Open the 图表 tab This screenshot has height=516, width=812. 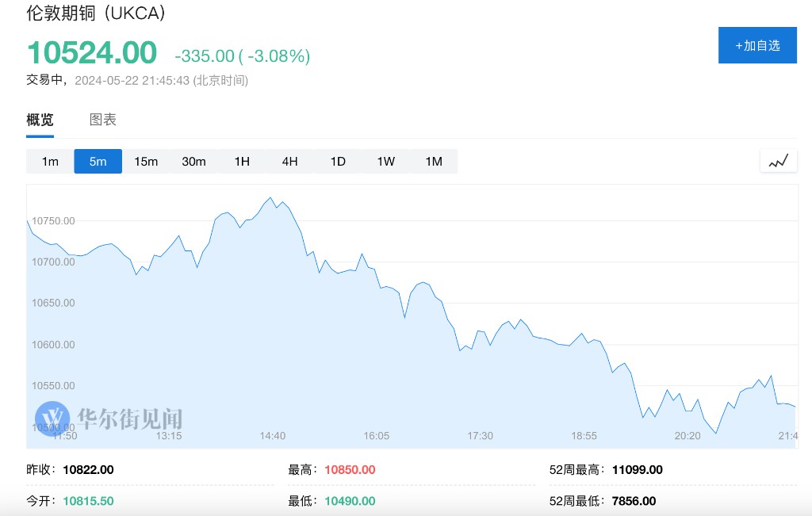pyautogui.click(x=103, y=120)
